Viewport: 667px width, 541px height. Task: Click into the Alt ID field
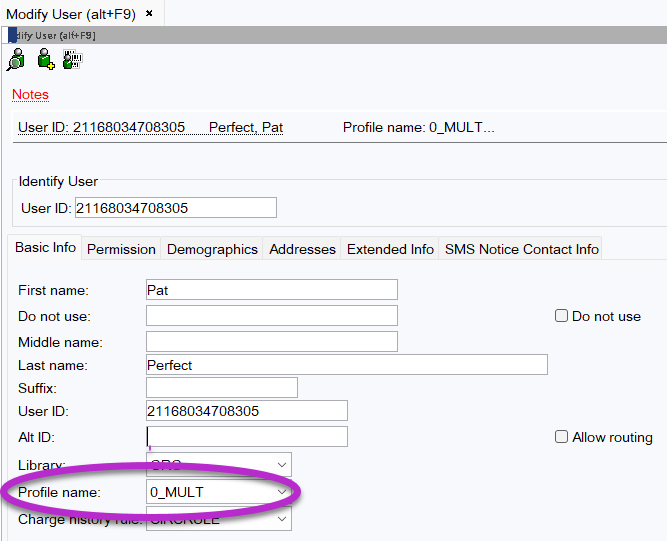(246, 437)
